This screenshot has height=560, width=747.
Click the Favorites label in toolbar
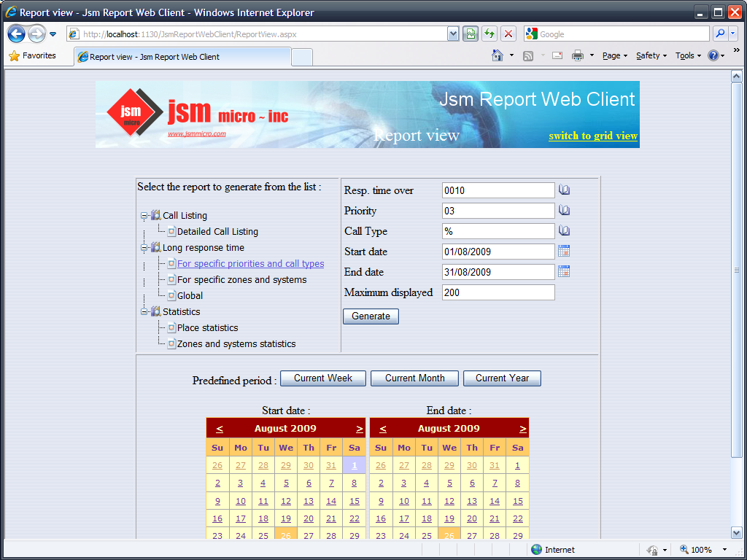tap(39, 55)
